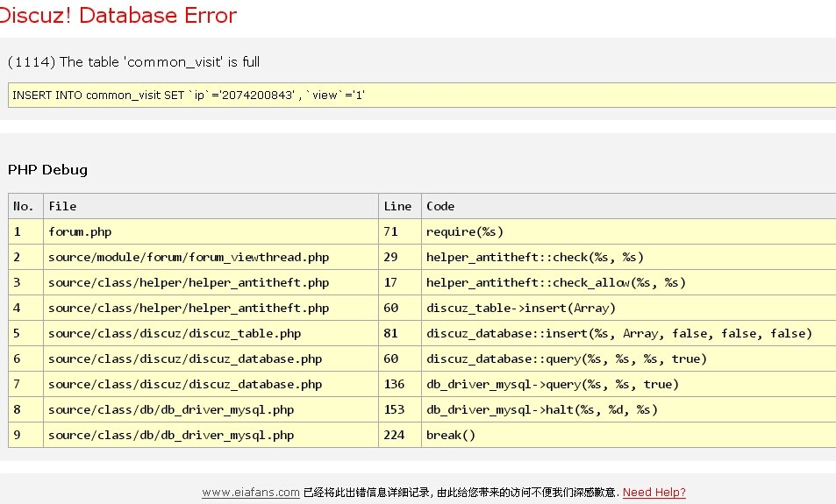Click the break() code cell
The image size is (836, 504).
click(629, 435)
